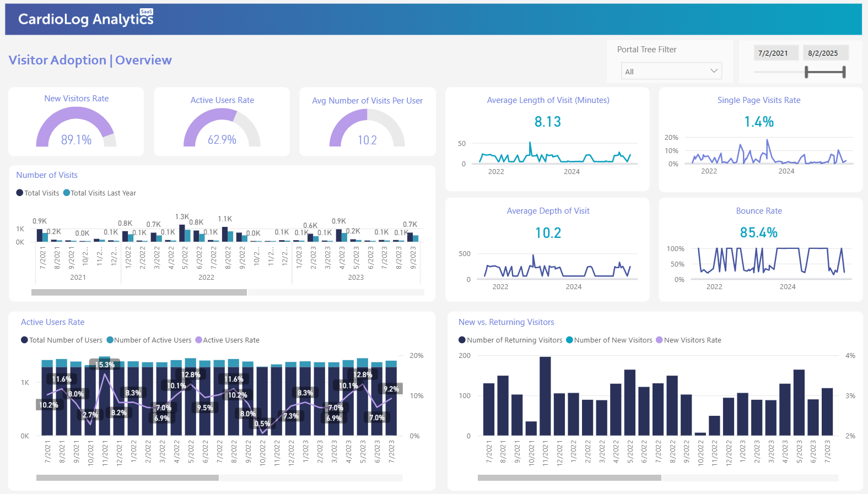Viewport: 868px width, 494px height.
Task: Click the Average Length of Visit value 8.13
Action: tap(548, 122)
